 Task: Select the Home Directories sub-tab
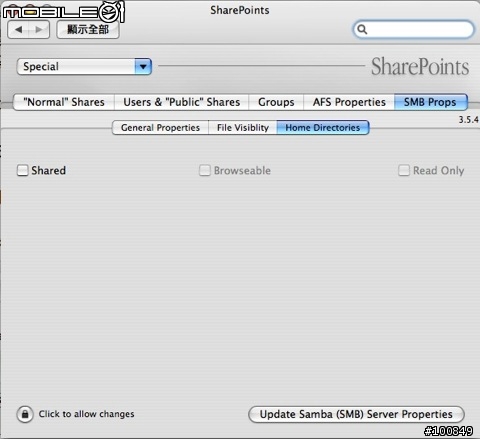pos(323,128)
